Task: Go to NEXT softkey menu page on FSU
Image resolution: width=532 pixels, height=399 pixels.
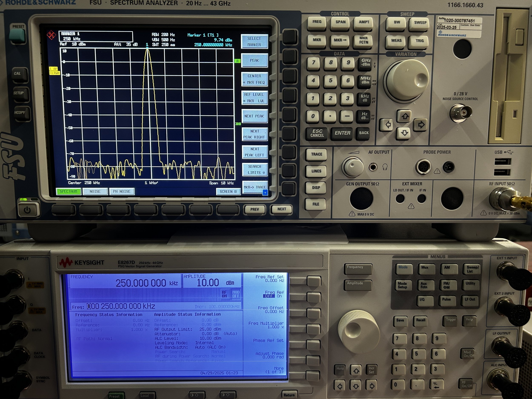Action: (282, 209)
